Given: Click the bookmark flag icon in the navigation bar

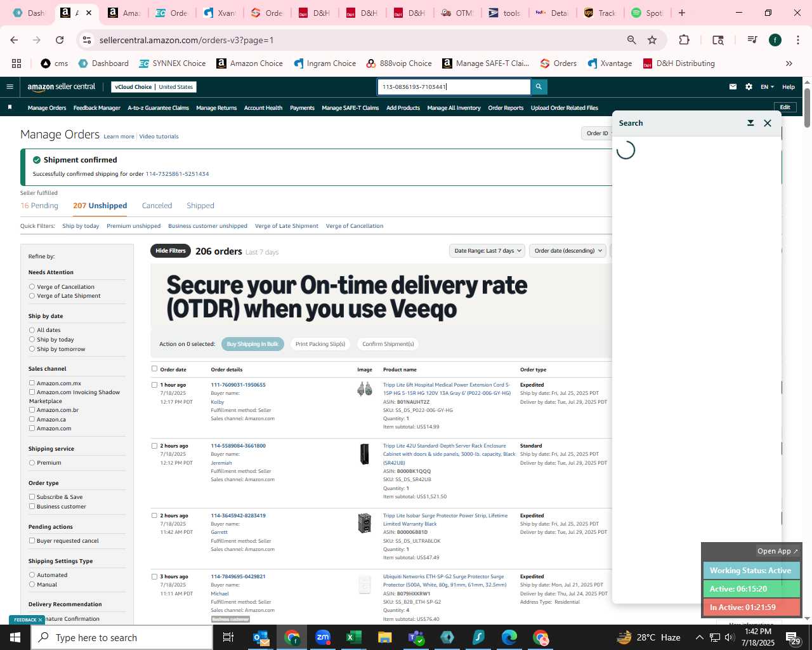Looking at the screenshot, I should pyautogui.click(x=10, y=107).
